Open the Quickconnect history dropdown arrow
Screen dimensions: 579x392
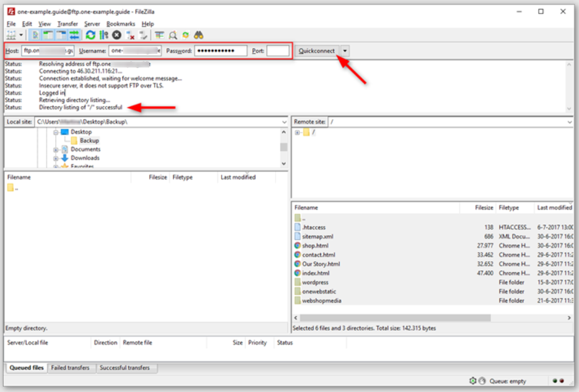pos(345,51)
